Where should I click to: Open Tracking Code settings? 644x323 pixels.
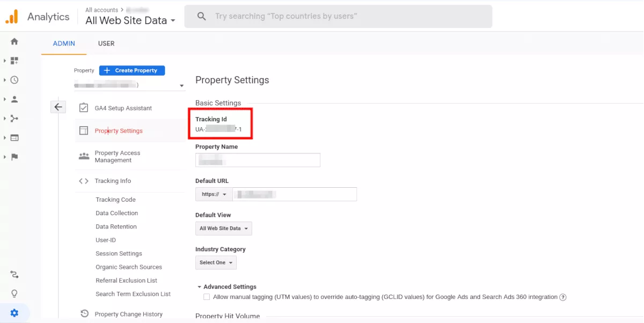point(115,200)
